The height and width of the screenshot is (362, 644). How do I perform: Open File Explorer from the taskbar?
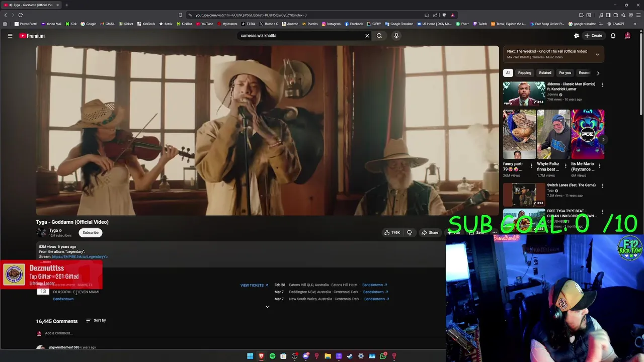point(328,356)
